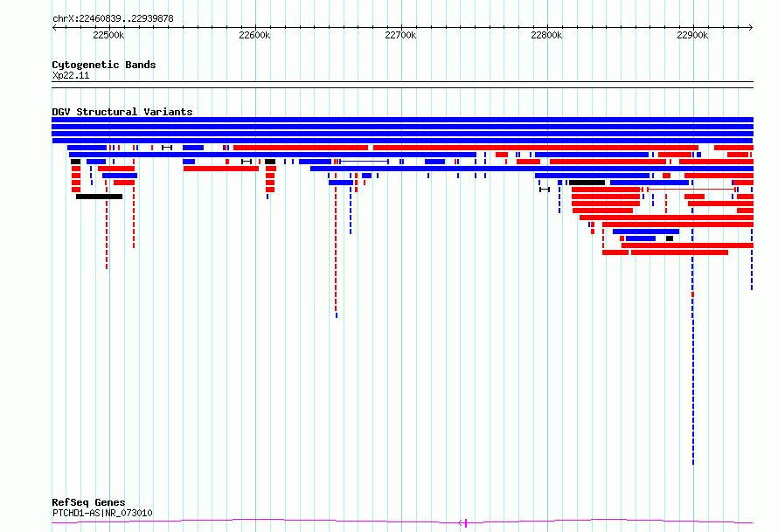The height and width of the screenshot is (532, 778).
Task: Click the long red dashed line near 22655k
Action: (336, 248)
